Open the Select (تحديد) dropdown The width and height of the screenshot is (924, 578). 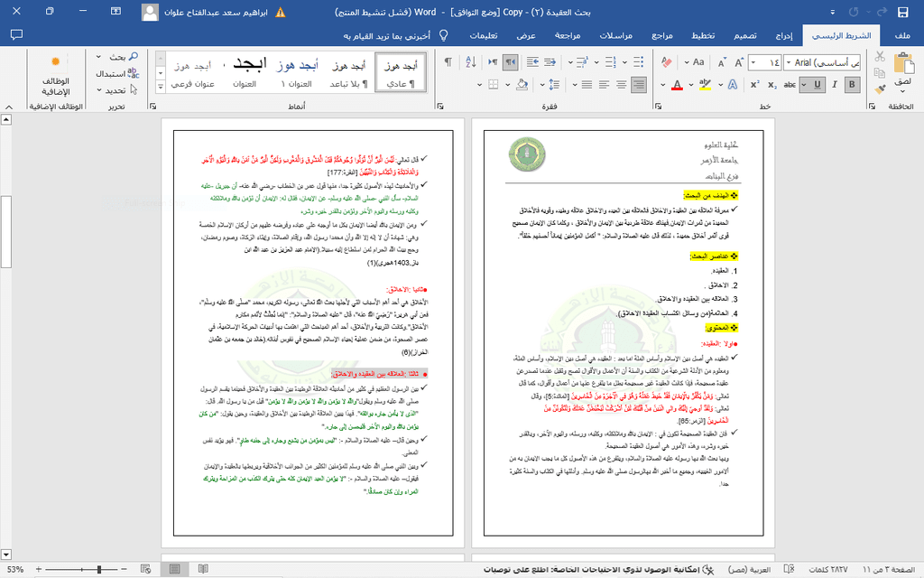pos(98,90)
